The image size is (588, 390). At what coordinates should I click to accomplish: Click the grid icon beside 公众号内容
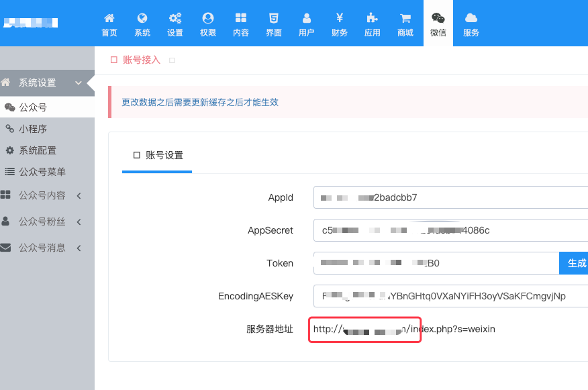tap(5, 194)
